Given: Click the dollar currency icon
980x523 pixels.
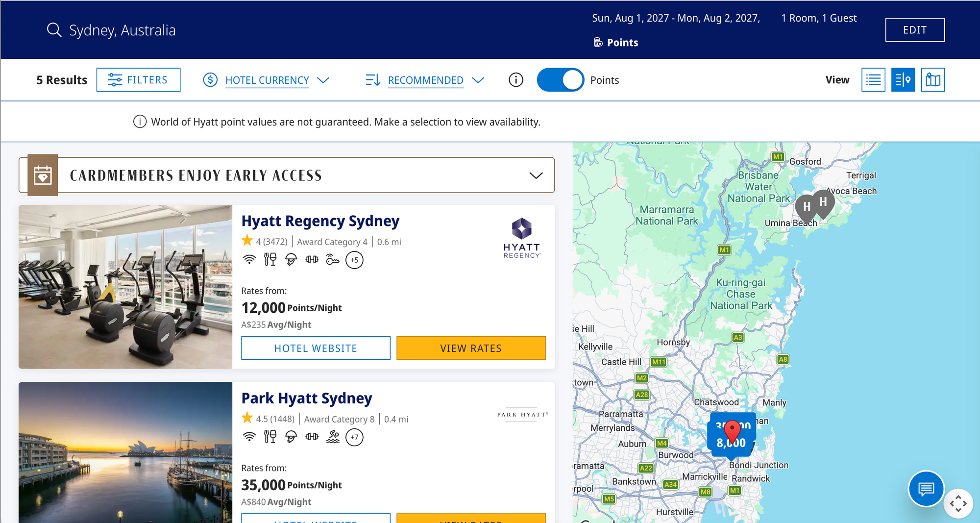Looking at the screenshot, I should point(210,80).
